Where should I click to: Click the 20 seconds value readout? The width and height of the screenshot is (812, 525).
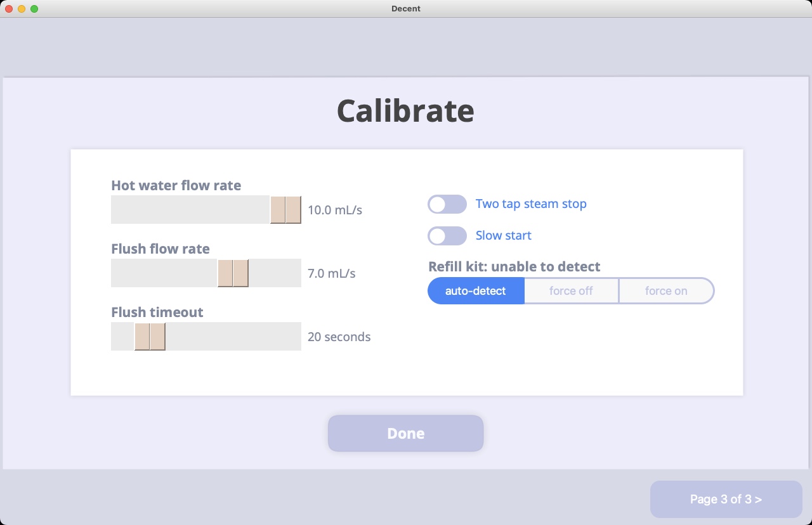[x=339, y=337]
